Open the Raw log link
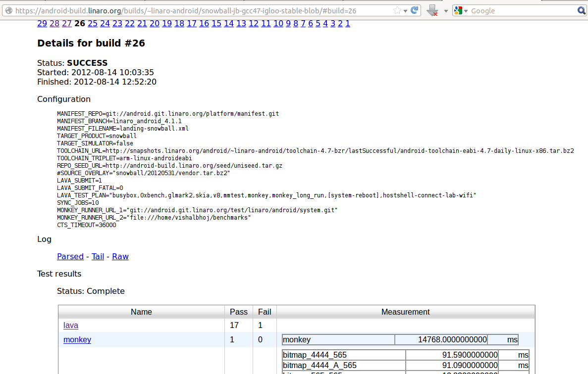588x374 pixels. 120,256
